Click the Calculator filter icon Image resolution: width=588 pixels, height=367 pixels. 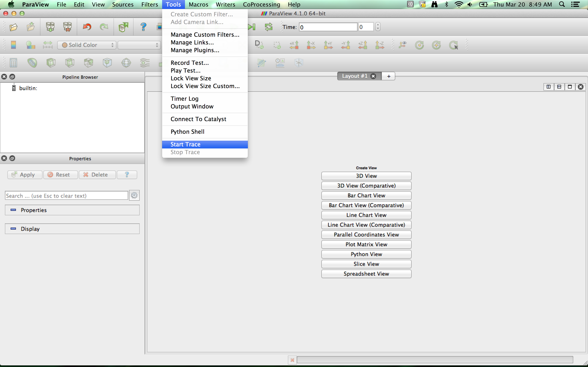tap(13, 63)
